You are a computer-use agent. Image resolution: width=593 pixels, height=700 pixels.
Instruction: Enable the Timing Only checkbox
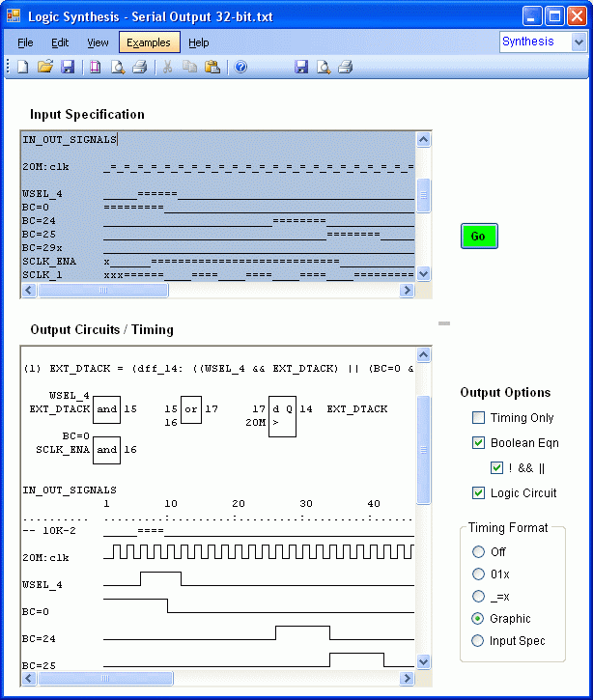[478, 418]
